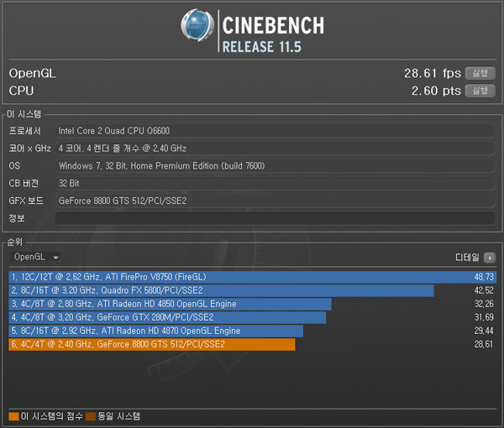
Task: Run the OpenGL benchmark test
Action: 480,73
